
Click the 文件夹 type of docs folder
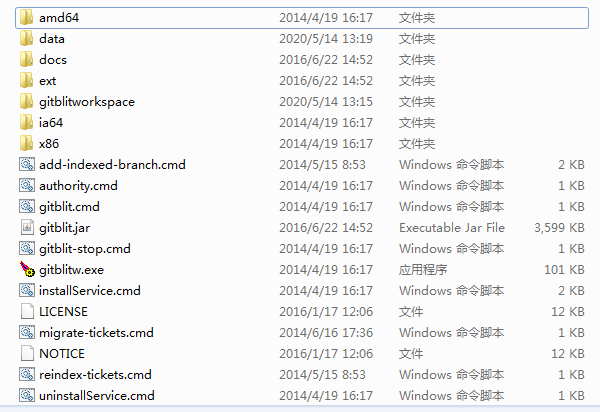click(x=417, y=60)
